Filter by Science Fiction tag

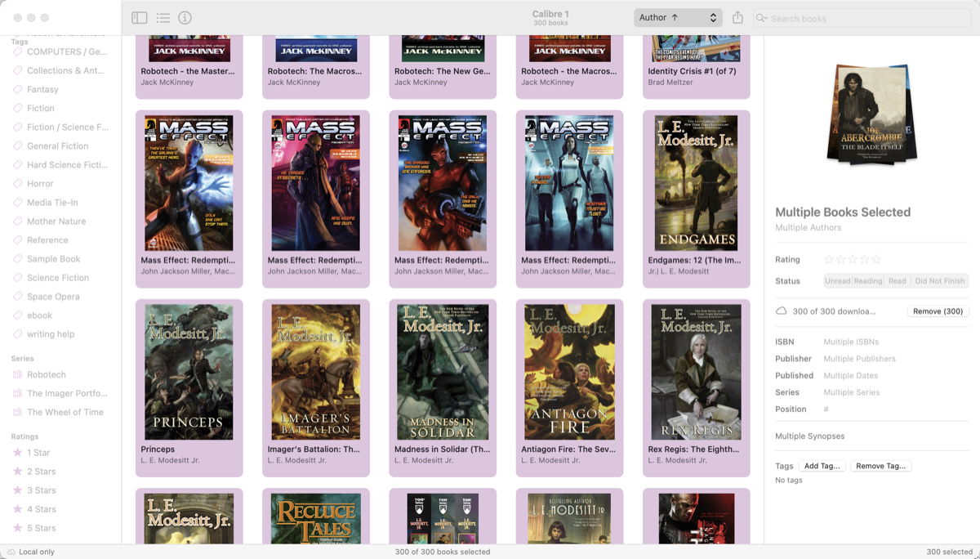(x=58, y=278)
